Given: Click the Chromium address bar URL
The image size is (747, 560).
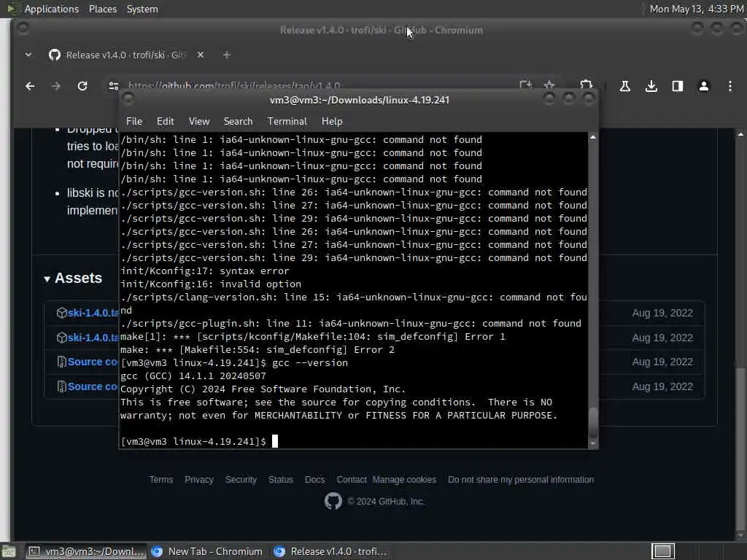Looking at the screenshot, I should [234, 86].
